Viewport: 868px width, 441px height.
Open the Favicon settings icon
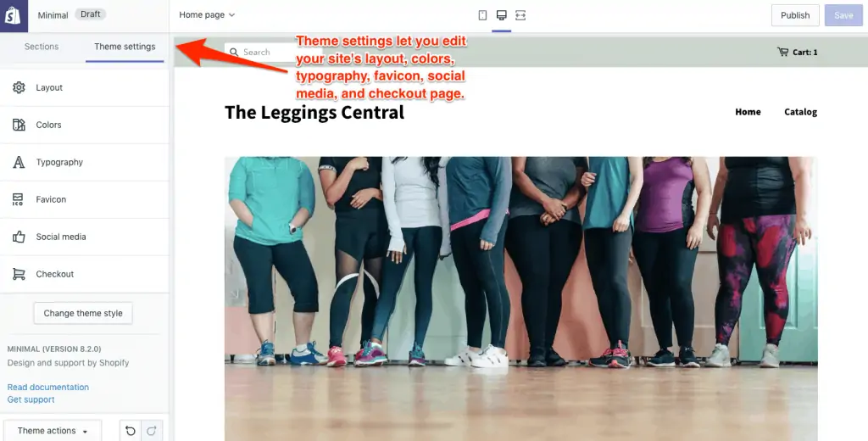point(18,199)
